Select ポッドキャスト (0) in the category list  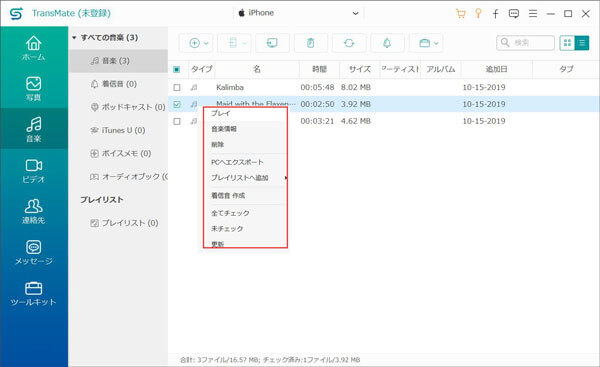pos(118,107)
